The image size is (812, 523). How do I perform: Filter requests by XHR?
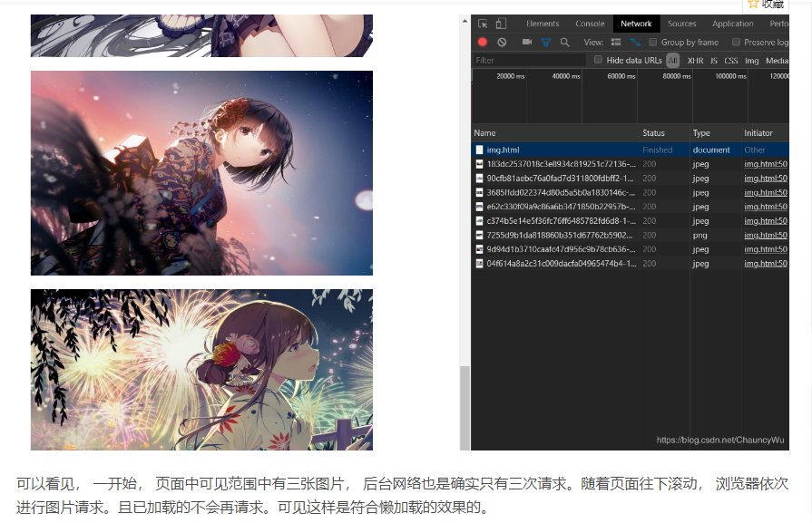point(696,61)
